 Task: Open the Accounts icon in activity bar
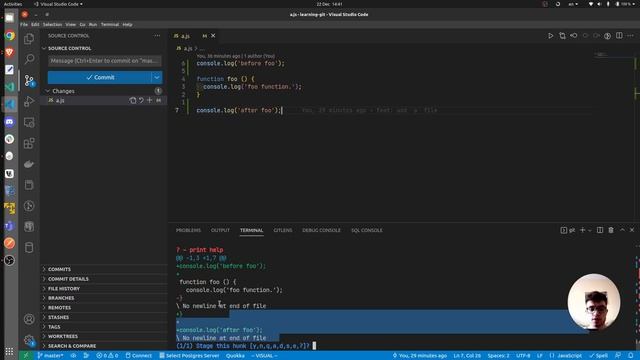(29, 319)
